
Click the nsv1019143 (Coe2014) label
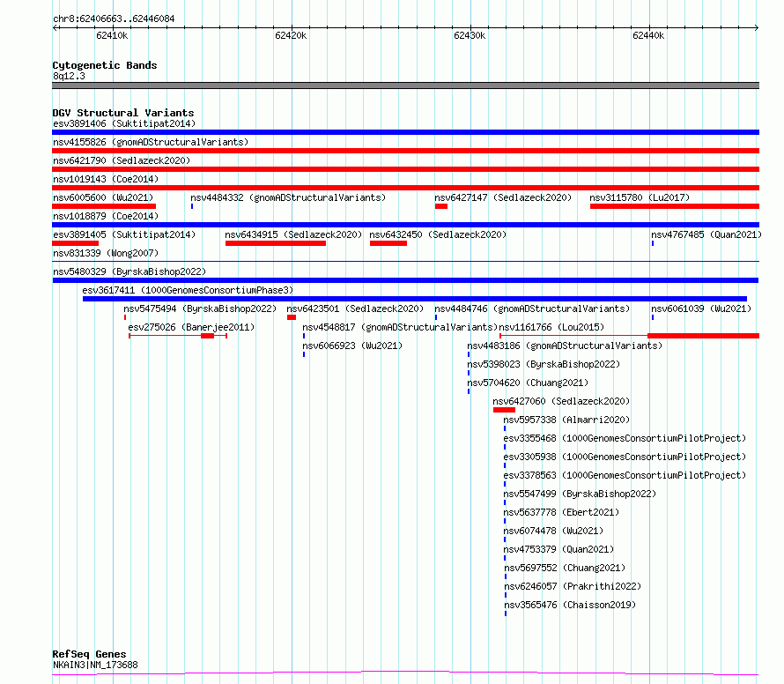(x=106, y=179)
